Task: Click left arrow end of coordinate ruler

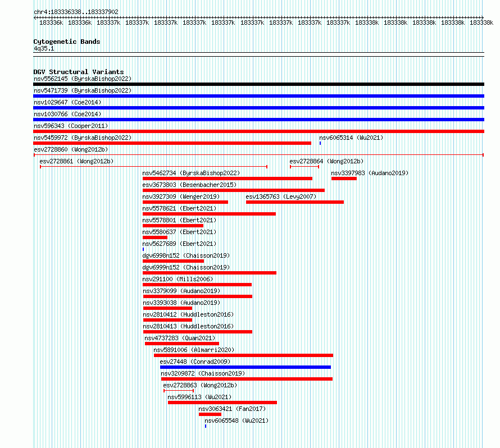Action: coord(35,17)
